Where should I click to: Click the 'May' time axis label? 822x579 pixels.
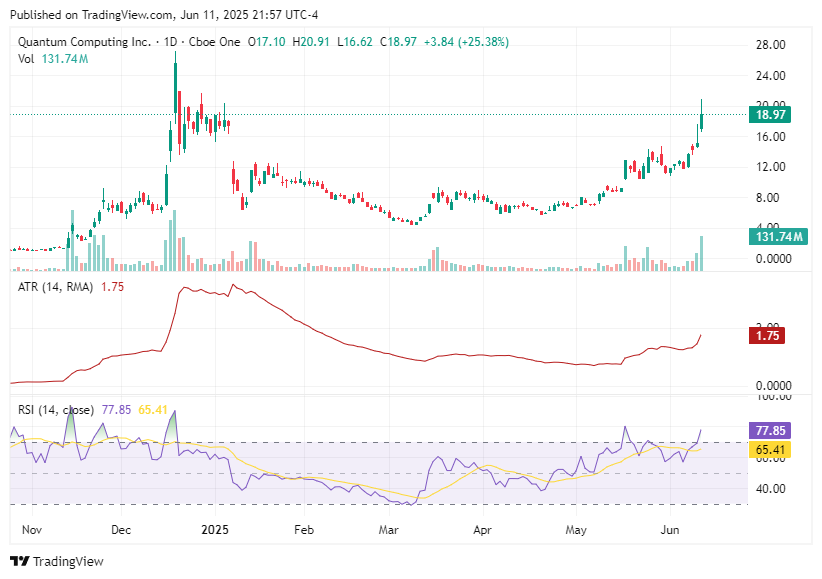click(576, 530)
